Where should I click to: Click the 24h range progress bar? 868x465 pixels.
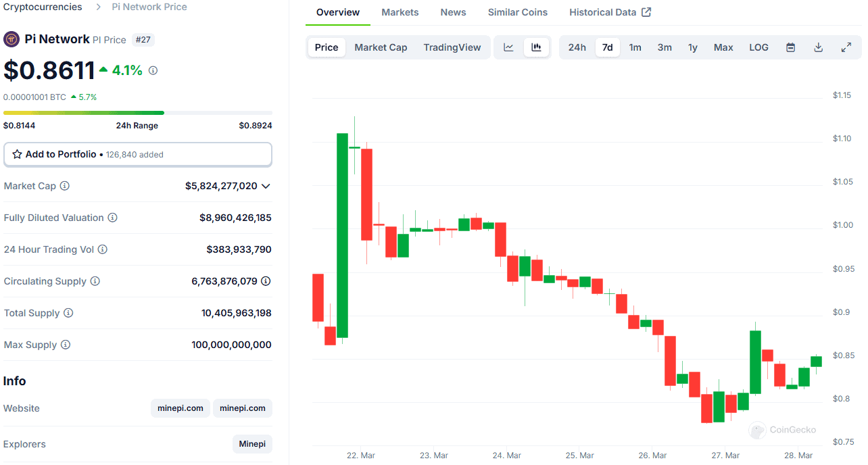[138, 113]
